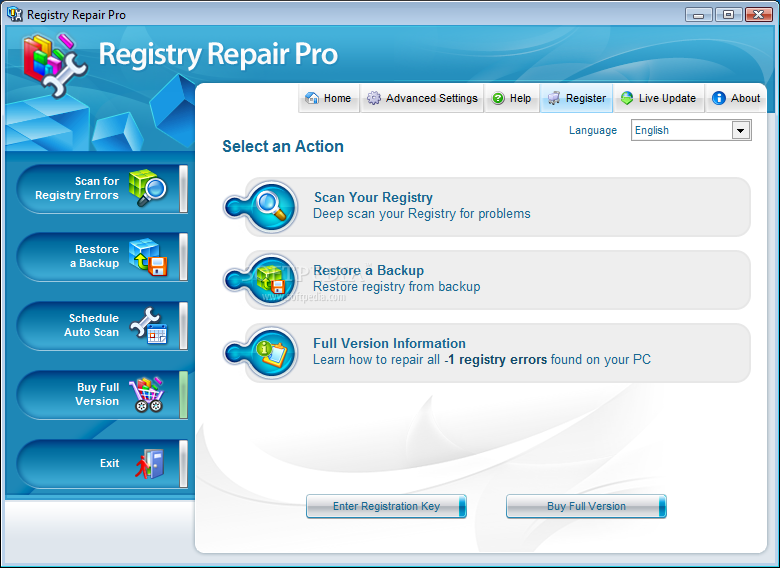Click the '-1 registry errors' text
The width and height of the screenshot is (780, 568).
click(x=495, y=360)
